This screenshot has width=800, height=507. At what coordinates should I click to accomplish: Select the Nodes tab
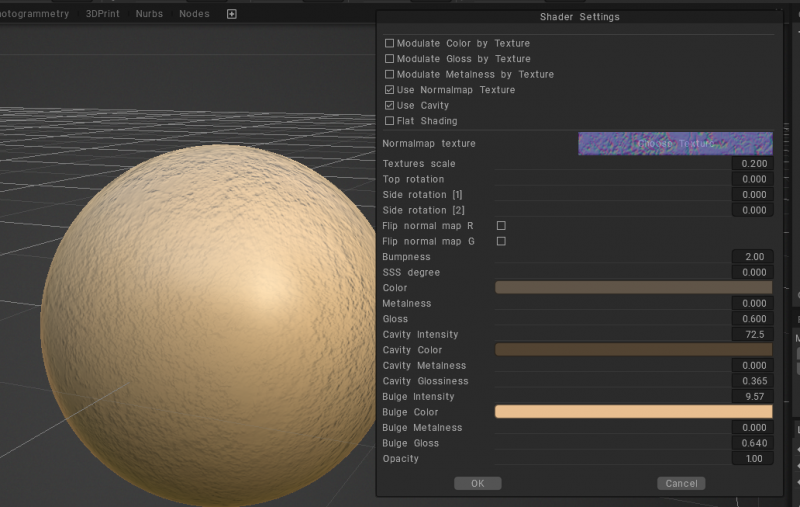pyautogui.click(x=194, y=14)
